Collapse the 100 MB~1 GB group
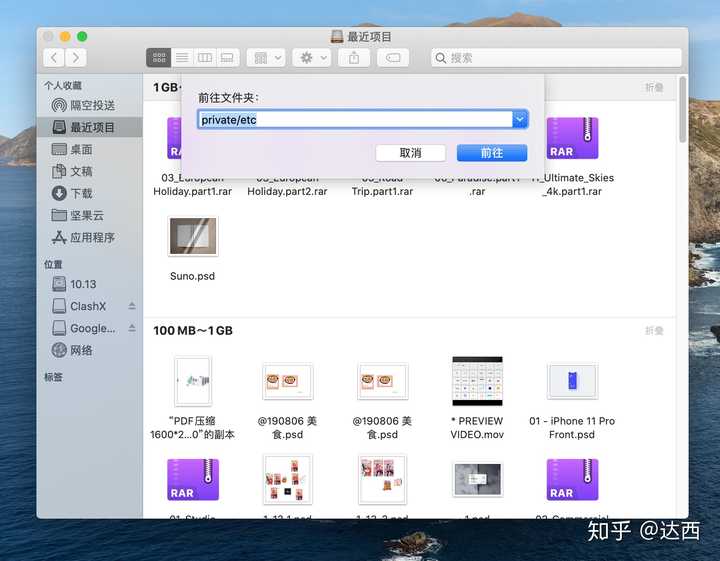 (x=654, y=331)
